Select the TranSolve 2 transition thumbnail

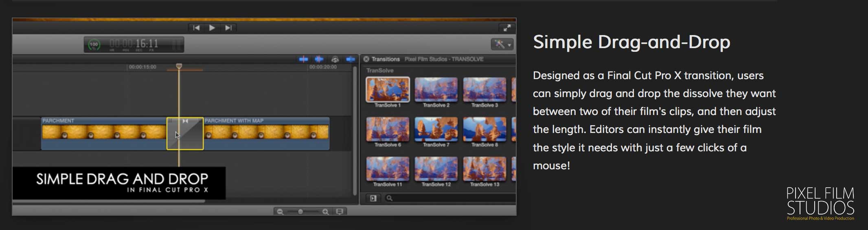coord(436,89)
